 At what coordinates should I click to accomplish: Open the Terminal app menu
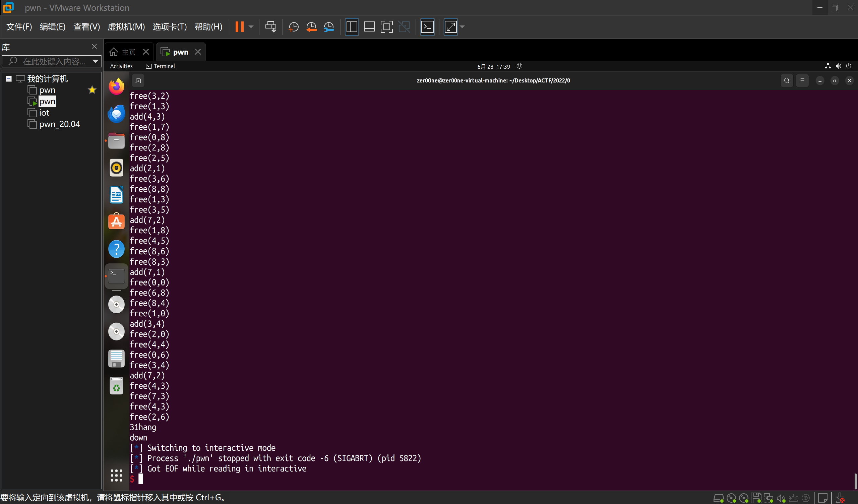[160, 66]
